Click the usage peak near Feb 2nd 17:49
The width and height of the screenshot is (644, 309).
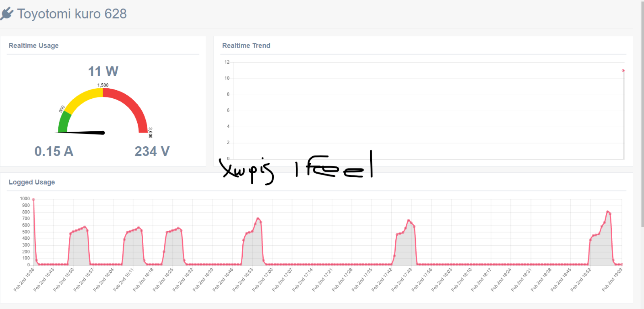(x=409, y=220)
